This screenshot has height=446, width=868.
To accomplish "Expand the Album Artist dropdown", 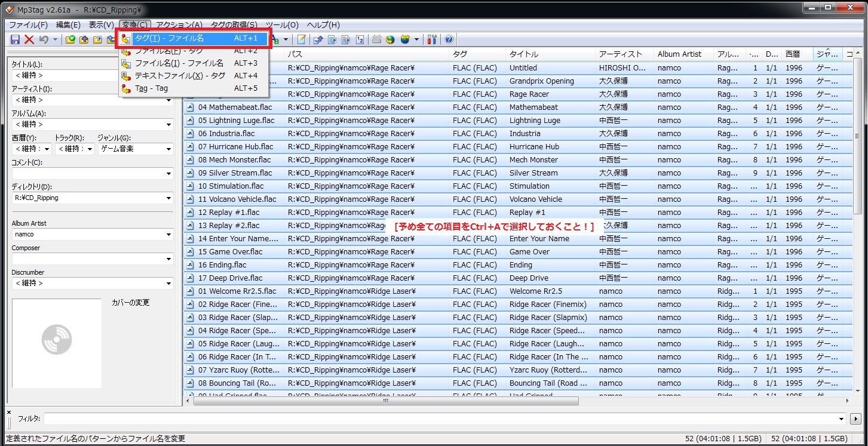I will pos(168,235).
